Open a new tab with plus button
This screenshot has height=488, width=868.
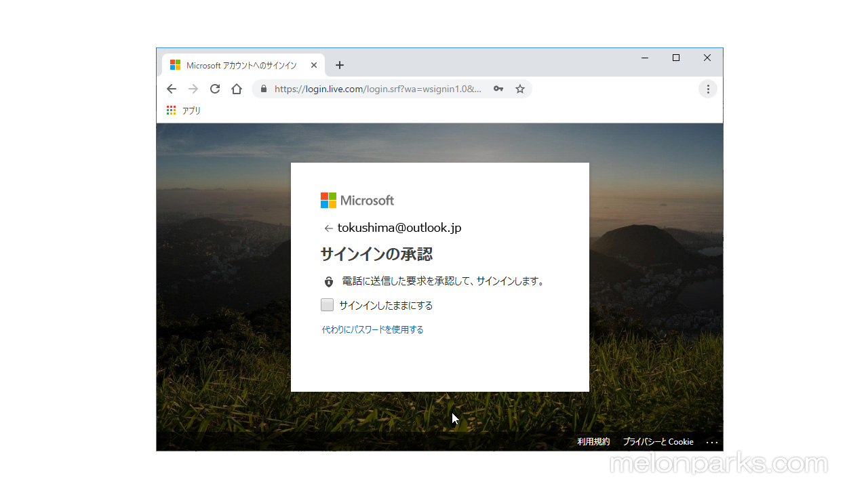pos(340,66)
